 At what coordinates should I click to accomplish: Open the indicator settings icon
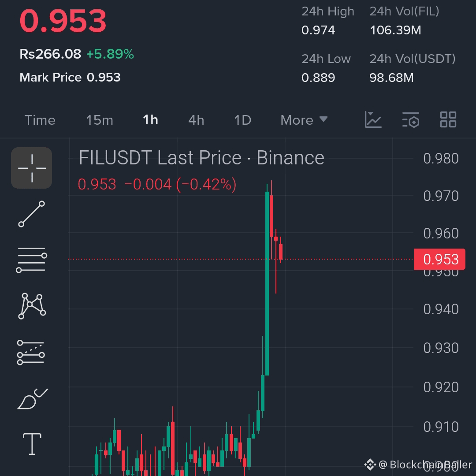click(410, 119)
